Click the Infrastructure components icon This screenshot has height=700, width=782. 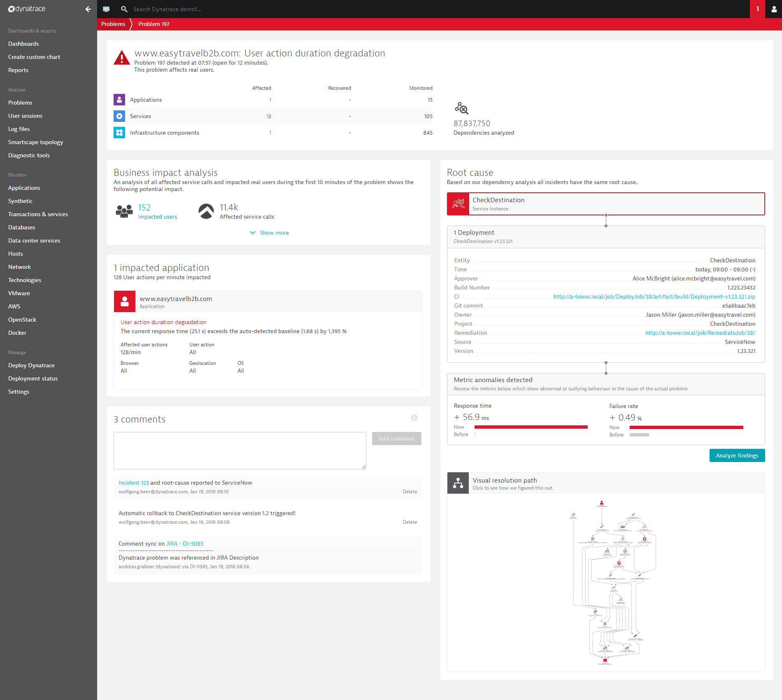click(x=119, y=133)
